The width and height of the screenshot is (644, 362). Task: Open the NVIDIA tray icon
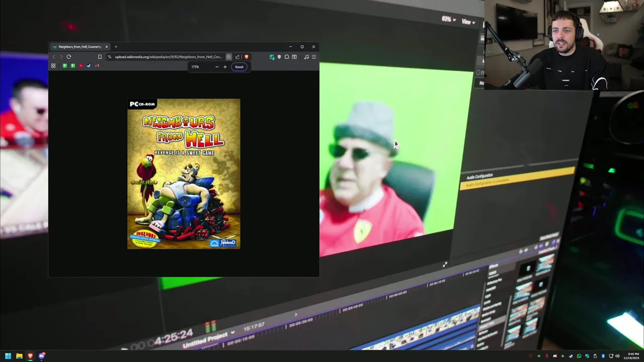point(539,356)
